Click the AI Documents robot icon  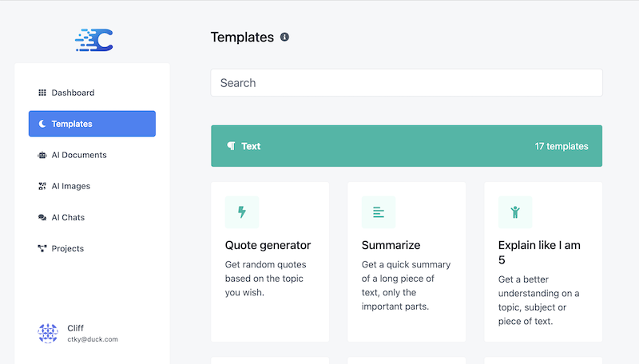pyautogui.click(x=42, y=155)
